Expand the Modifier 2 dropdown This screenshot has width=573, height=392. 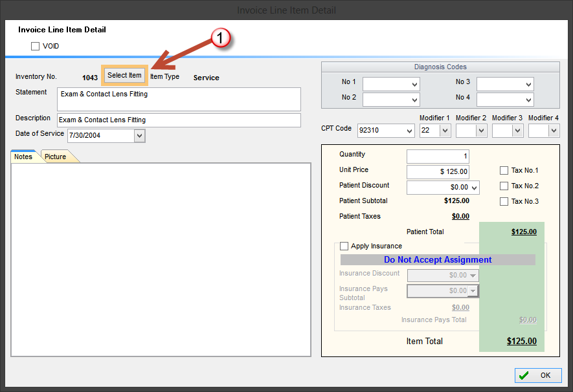click(481, 130)
